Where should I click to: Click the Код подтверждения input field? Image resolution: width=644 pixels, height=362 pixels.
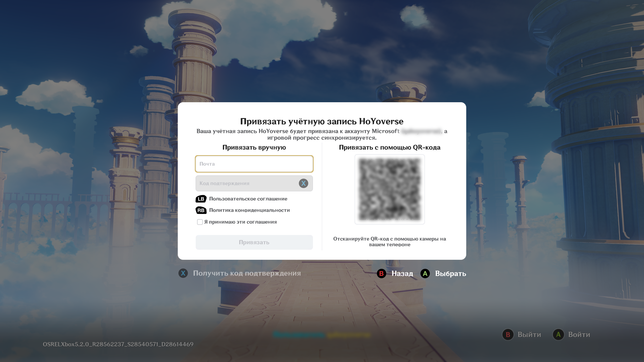[254, 183]
